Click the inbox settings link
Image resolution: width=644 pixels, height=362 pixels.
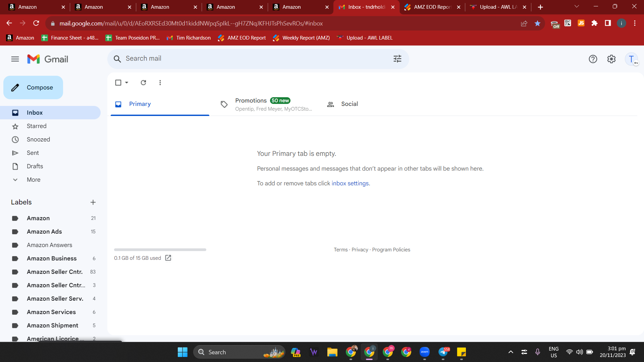(350, 184)
